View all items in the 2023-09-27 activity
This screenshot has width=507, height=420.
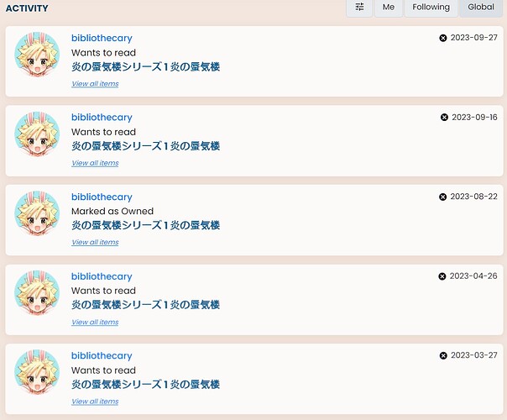point(95,84)
